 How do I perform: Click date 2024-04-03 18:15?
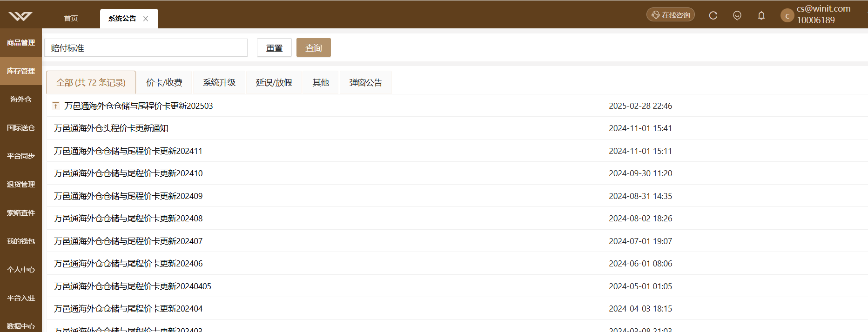click(640, 309)
